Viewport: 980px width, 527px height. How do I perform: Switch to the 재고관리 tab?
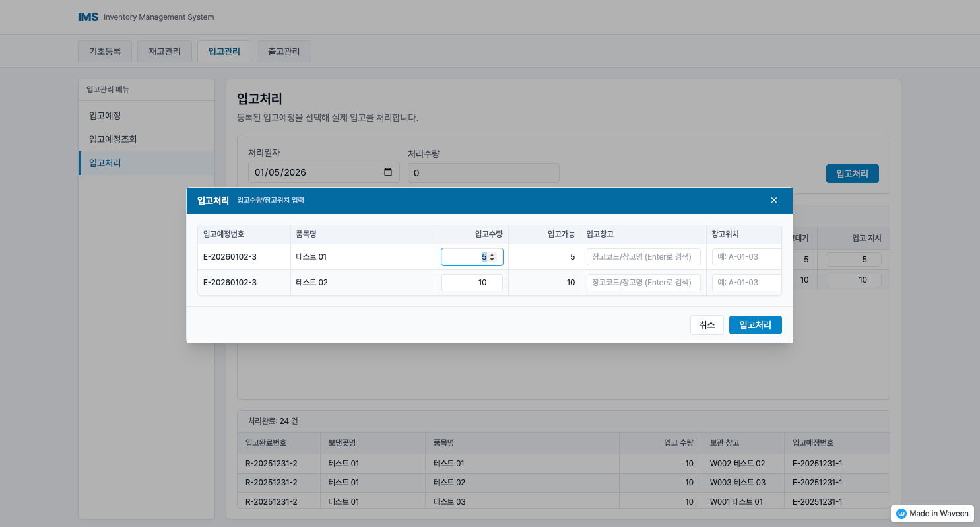click(164, 52)
